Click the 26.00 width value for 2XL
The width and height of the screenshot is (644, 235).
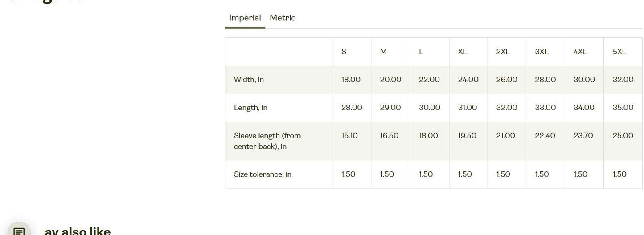507,80
